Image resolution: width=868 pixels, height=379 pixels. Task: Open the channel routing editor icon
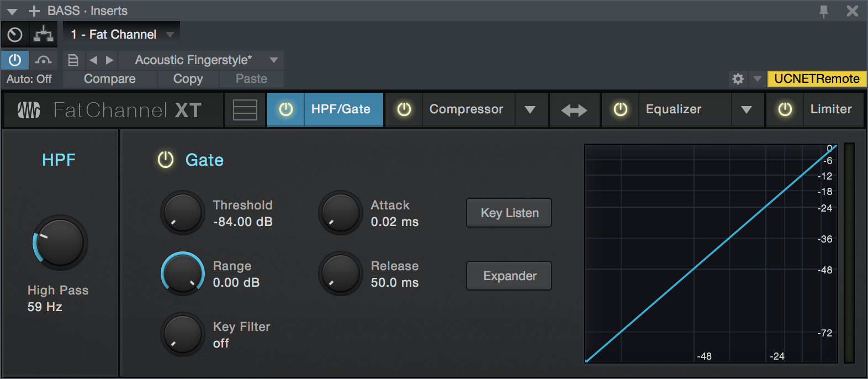(x=44, y=35)
